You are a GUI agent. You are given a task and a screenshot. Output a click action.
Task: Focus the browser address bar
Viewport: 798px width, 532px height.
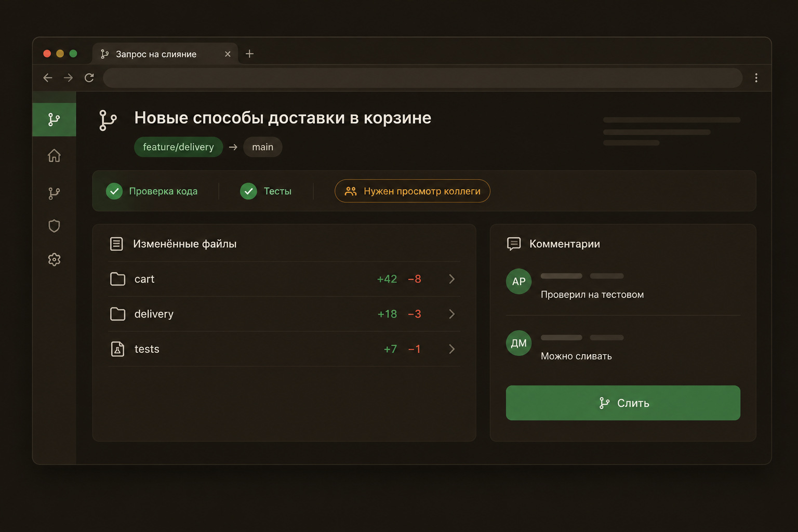point(422,78)
